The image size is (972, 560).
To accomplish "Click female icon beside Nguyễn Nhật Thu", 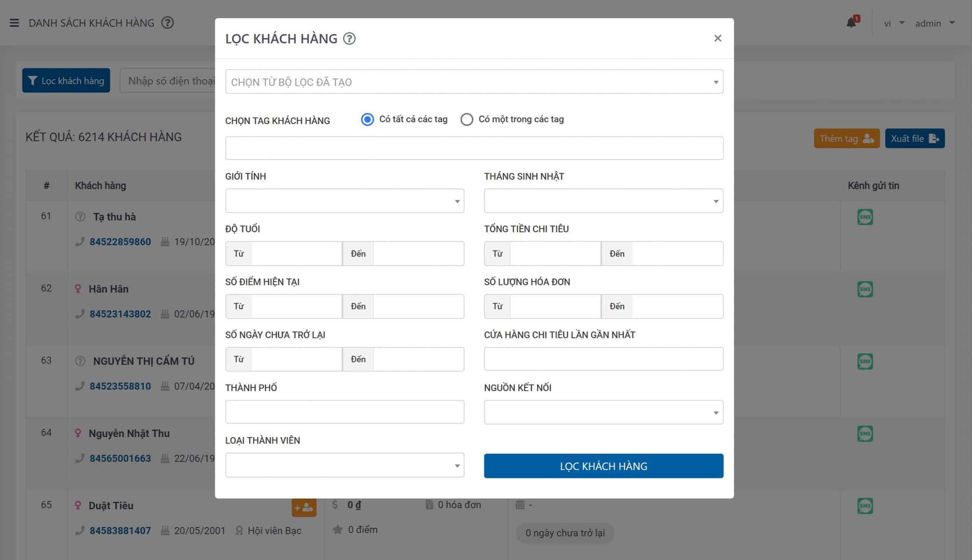I will [78, 433].
